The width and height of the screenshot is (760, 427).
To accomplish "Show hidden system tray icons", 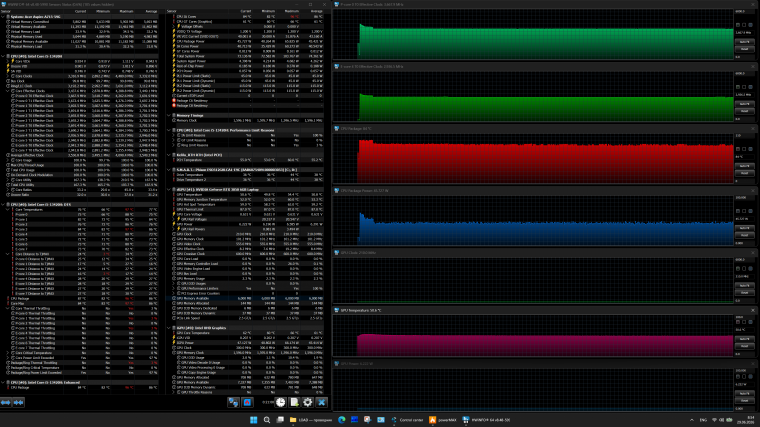I will tap(692, 420).
